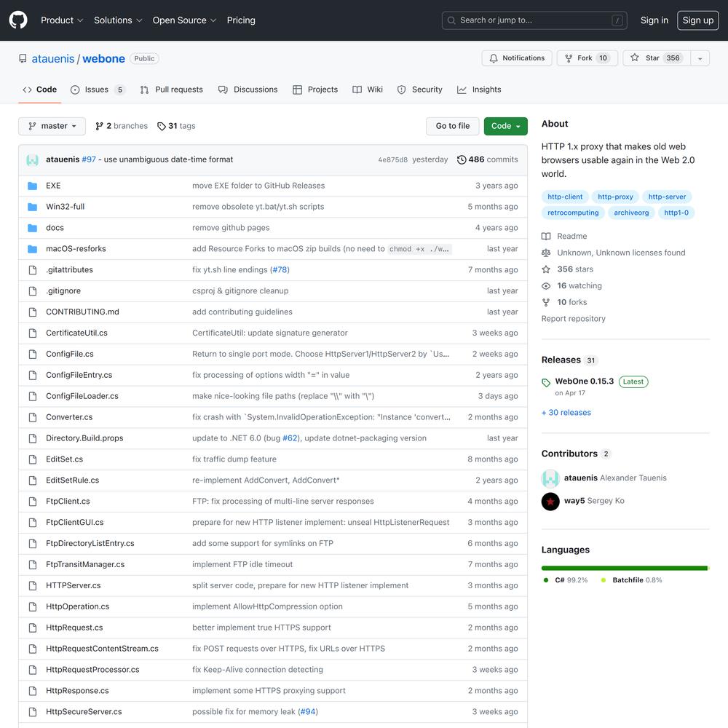
Task: Click the book icon next to Readme
Action: point(546,237)
